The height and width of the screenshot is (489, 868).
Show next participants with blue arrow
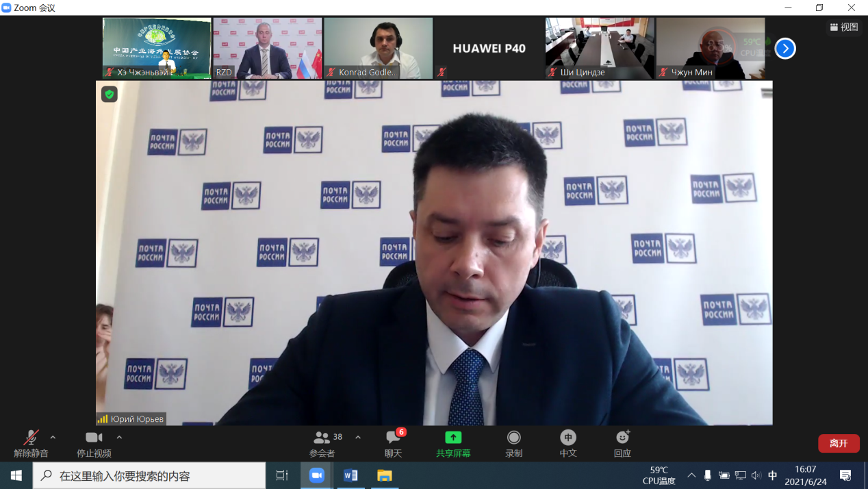coord(785,49)
